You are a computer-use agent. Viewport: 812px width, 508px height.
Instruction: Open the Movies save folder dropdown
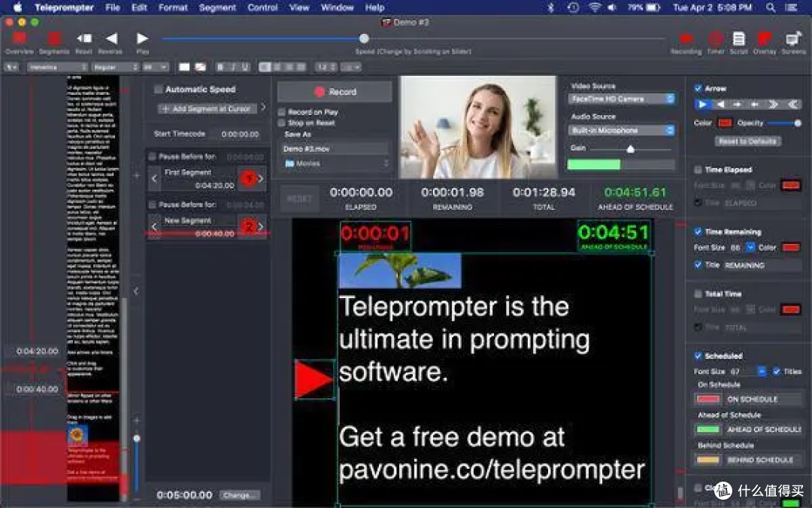[336, 163]
